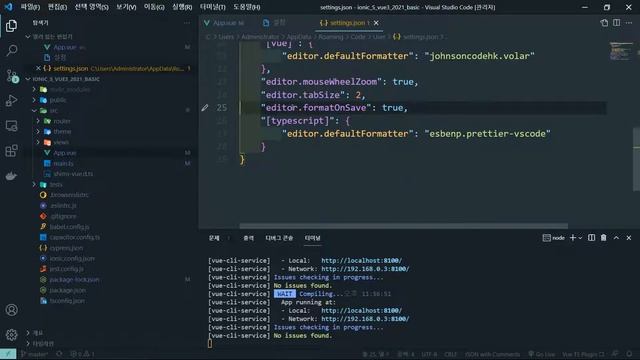Click the code minimap preview
The image size is (640, 360).
[621, 52]
